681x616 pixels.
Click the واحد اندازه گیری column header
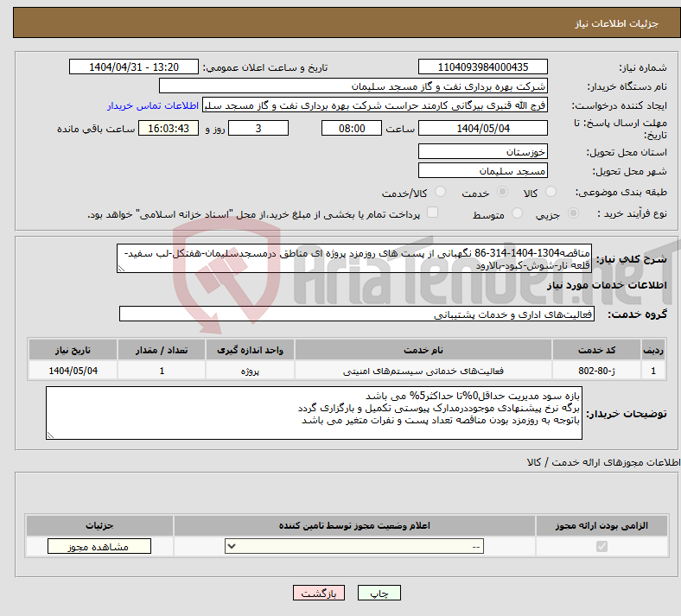(250, 350)
